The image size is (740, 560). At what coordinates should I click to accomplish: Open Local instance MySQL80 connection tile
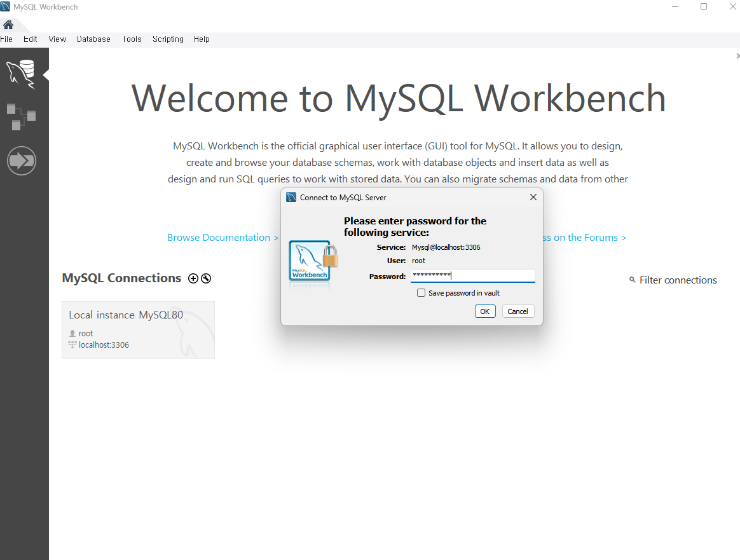pyautogui.click(x=139, y=331)
